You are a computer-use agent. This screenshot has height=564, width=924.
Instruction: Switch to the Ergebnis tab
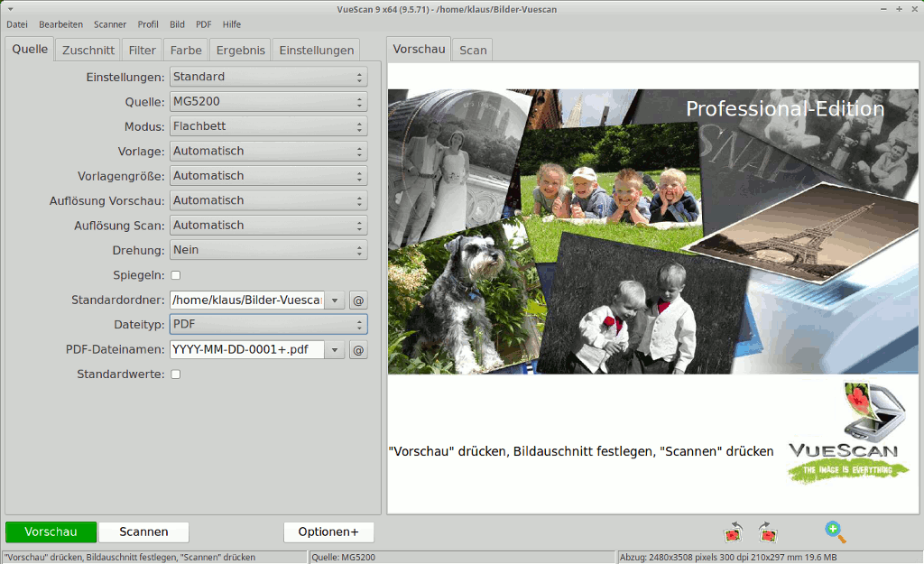tap(240, 51)
